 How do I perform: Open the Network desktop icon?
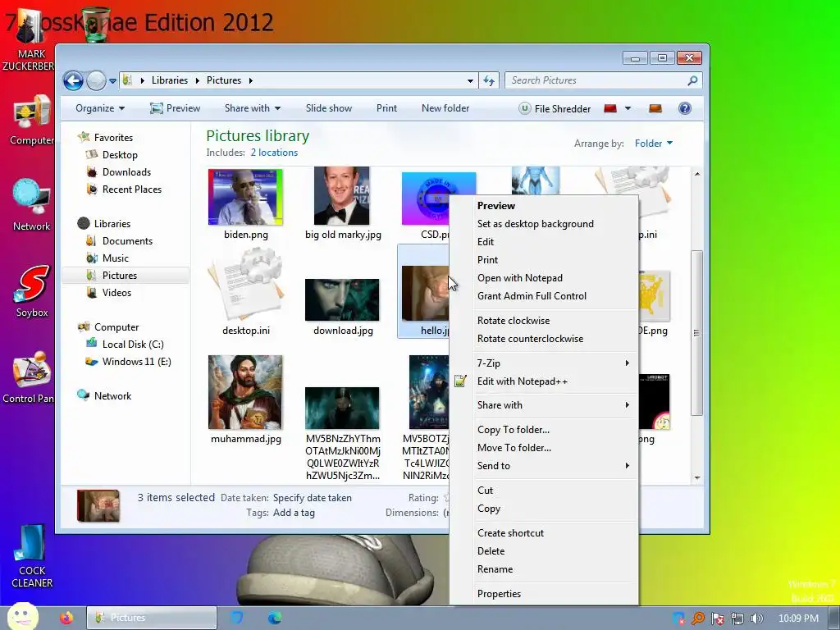[32, 205]
